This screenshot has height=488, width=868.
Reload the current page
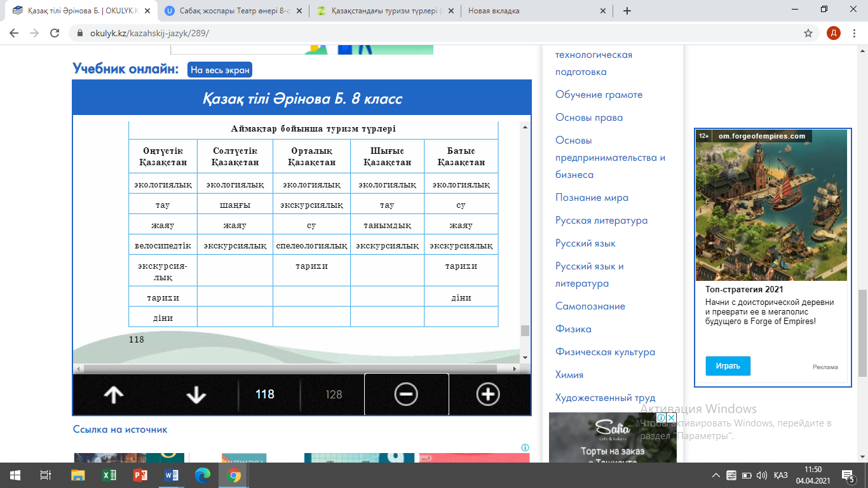[55, 33]
